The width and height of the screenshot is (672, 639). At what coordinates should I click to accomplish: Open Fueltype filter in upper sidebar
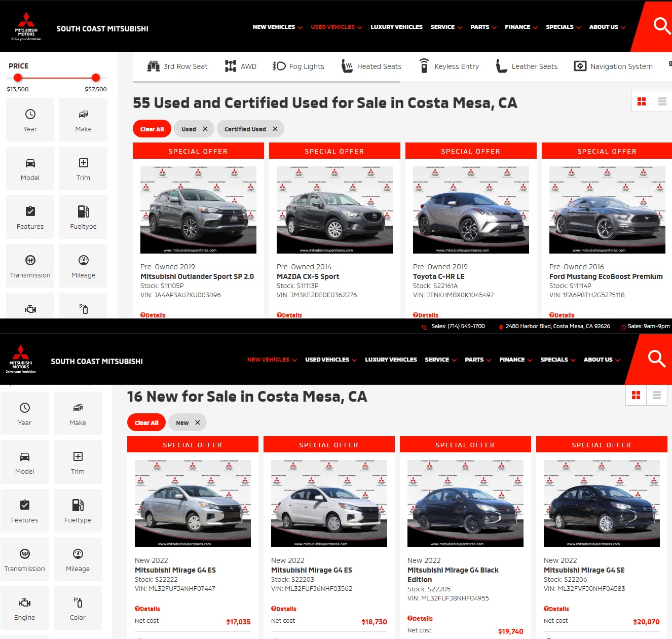tap(83, 217)
